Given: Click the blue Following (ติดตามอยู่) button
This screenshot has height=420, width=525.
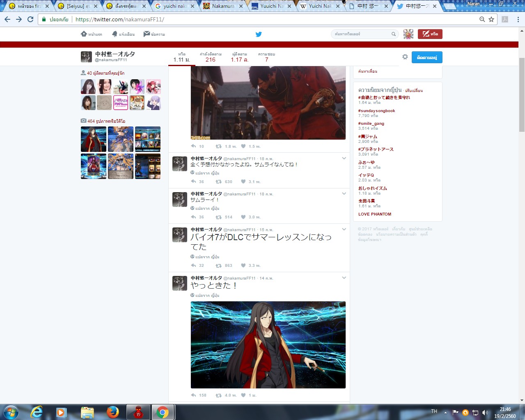Looking at the screenshot, I should [x=427, y=57].
